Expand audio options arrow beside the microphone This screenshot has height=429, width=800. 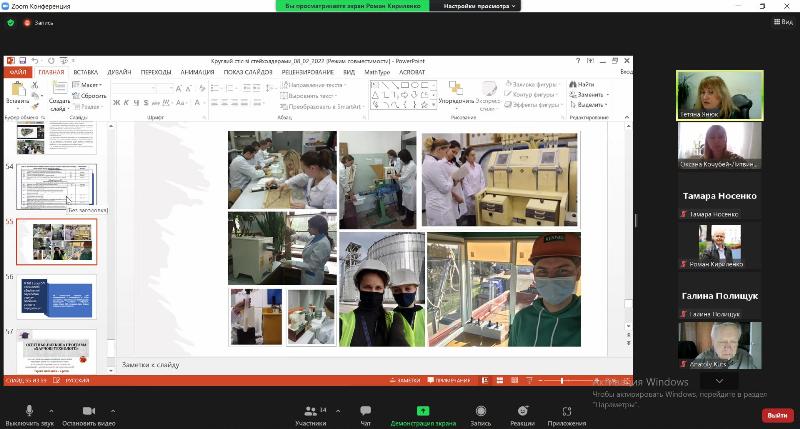tap(52, 410)
